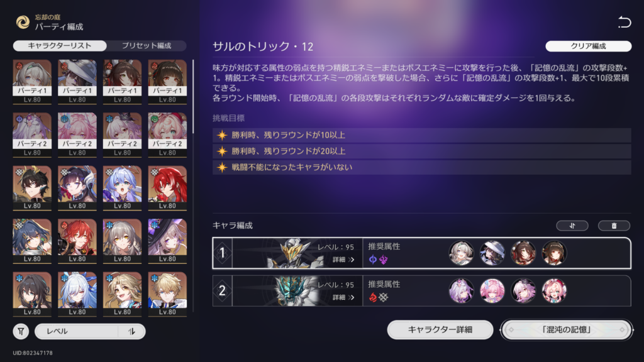The width and height of the screenshot is (644, 362).
Task: Switch to the プリセット編成 tab
Action: click(x=146, y=45)
